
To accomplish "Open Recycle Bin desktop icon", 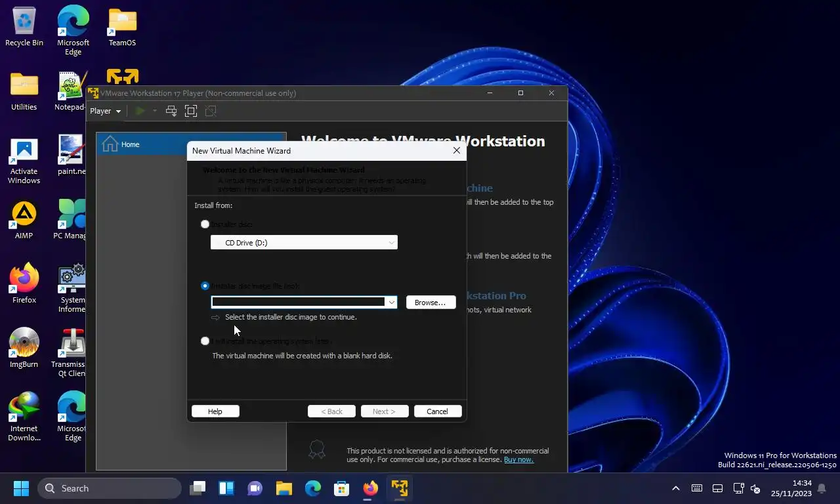I will pos(24,27).
